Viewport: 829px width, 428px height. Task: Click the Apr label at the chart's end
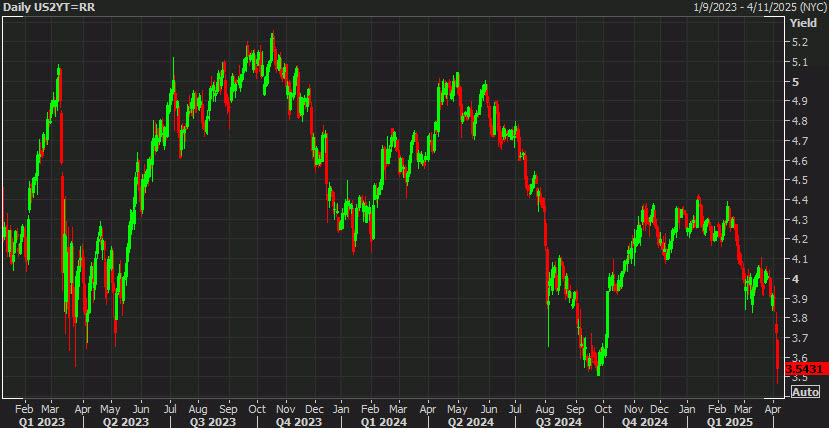[x=773, y=409]
